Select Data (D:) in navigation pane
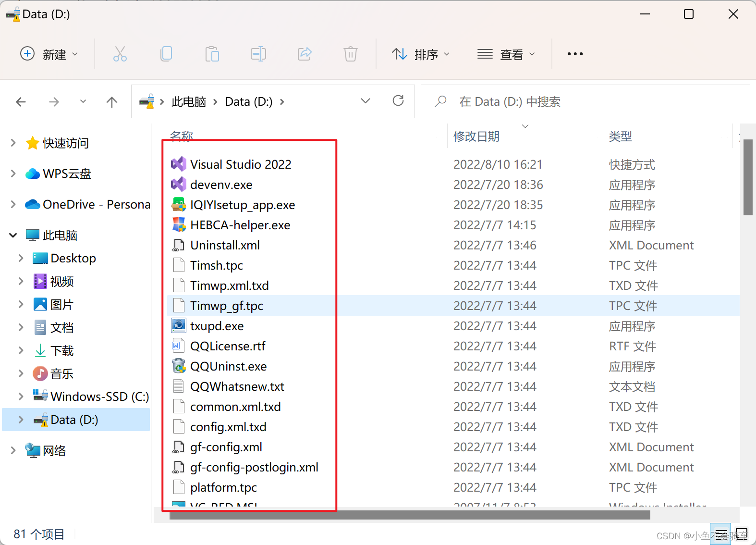Image resolution: width=756 pixels, height=545 pixels. [76, 420]
